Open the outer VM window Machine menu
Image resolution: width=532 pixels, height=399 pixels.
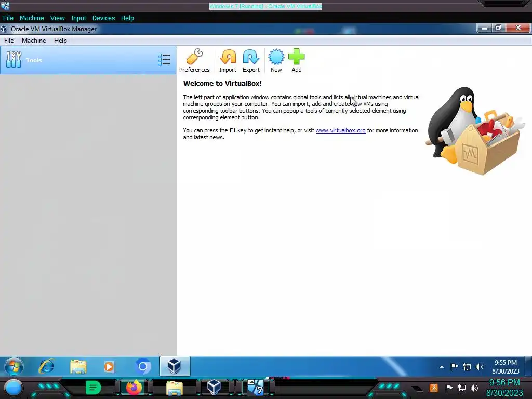click(x=32, y=18)
